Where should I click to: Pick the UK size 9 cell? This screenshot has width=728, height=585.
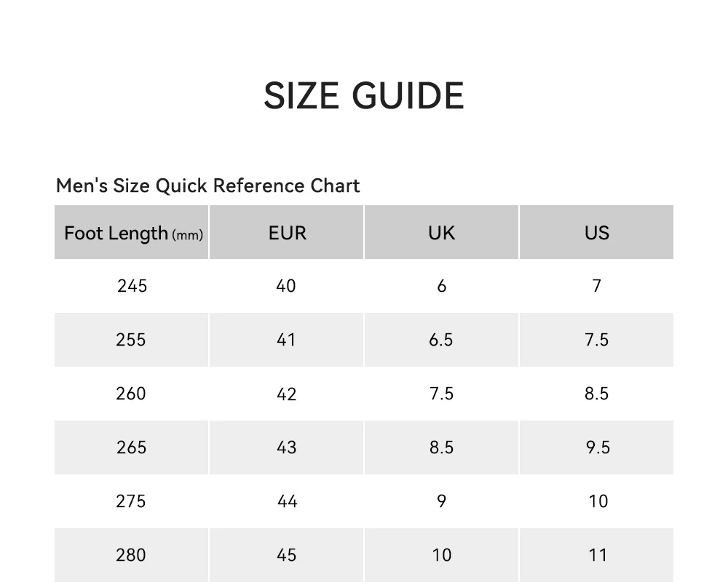(441, 501)
